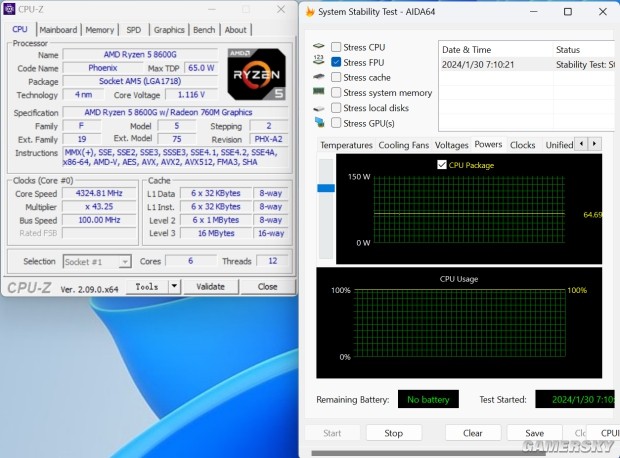Select the Powers tab in AIDA64

point(488,144)
